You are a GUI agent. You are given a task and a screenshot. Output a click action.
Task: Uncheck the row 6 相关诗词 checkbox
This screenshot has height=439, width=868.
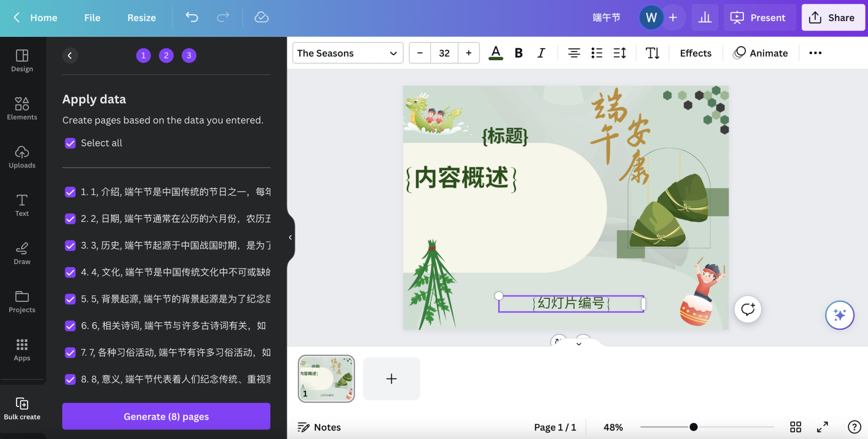pos(70,326)
